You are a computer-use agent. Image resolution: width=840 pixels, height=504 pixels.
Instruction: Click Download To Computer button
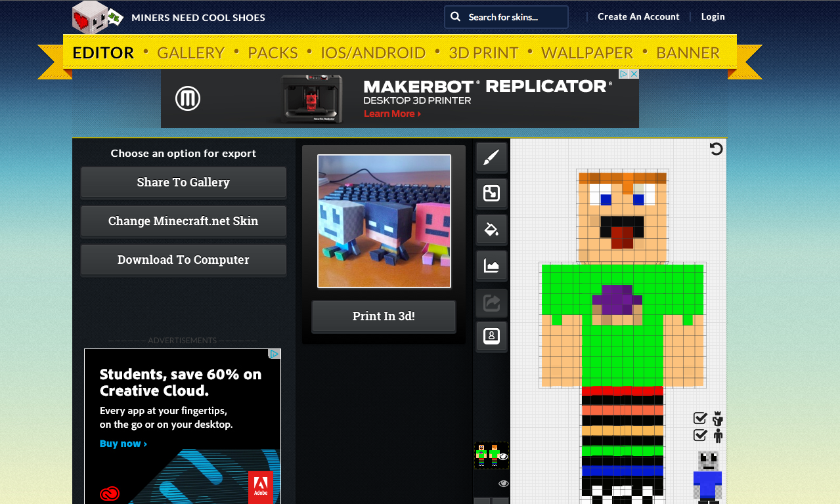(183, 260)
